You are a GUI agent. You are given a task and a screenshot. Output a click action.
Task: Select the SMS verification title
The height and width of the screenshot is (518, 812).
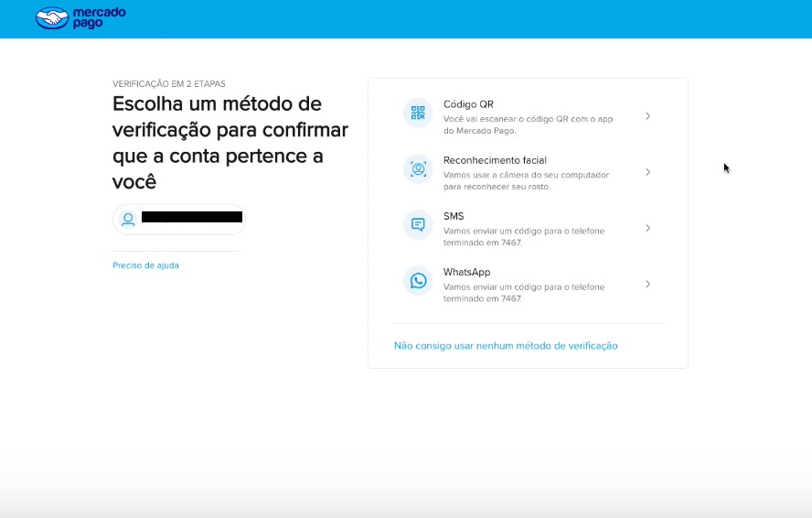tap(454, 216)
